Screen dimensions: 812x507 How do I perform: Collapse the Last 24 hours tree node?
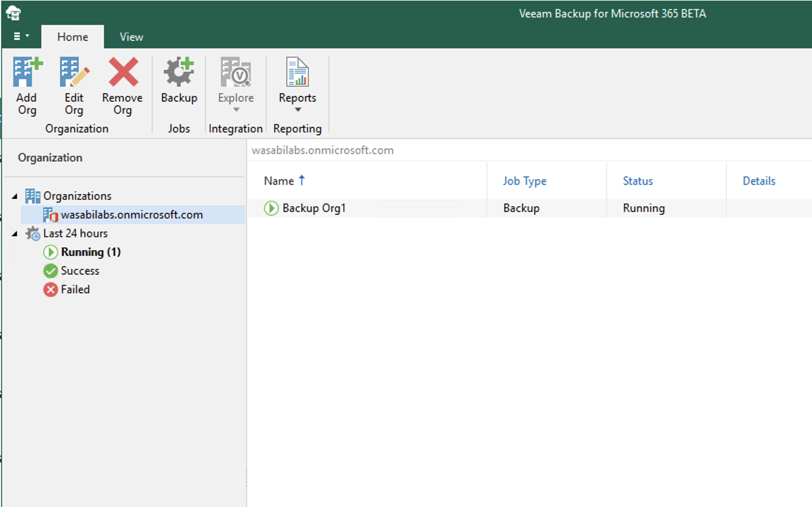point(15,234)
